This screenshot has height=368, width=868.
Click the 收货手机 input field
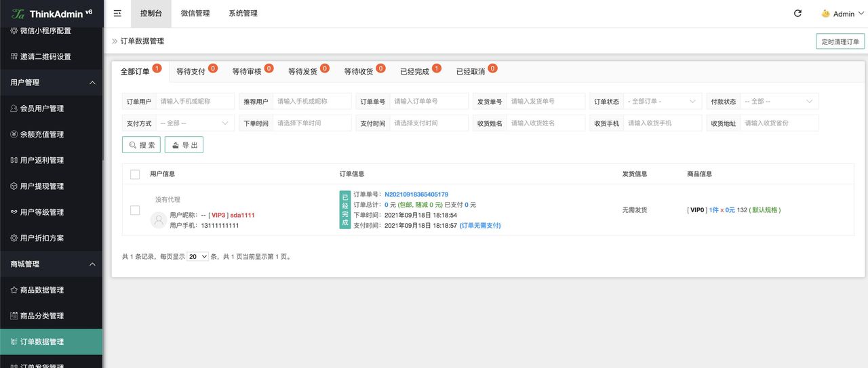coord(663,123)
